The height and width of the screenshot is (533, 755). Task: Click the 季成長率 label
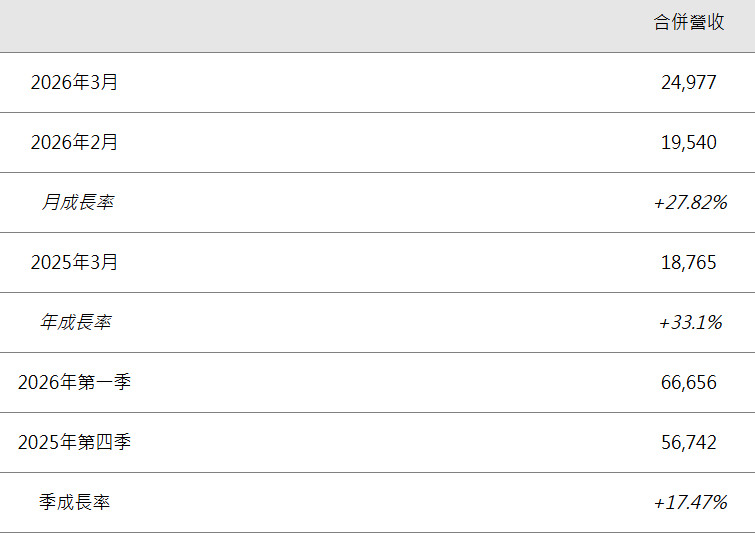75,503
